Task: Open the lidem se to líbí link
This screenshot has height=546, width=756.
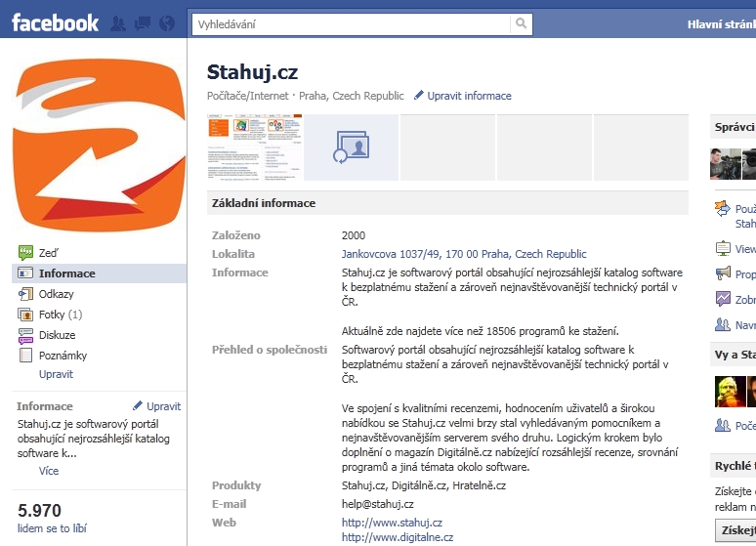Action: pos(52,528)
